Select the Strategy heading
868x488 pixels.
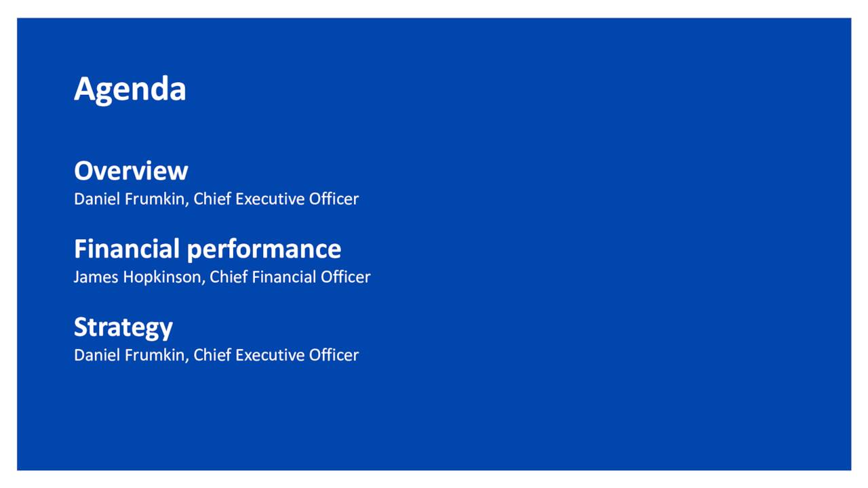123,327
